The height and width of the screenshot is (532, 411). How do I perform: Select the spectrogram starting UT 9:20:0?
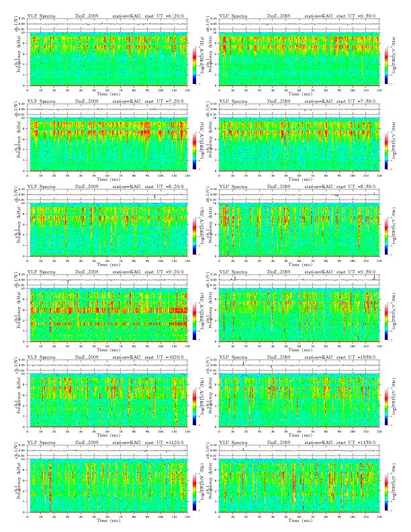[107, 315]
